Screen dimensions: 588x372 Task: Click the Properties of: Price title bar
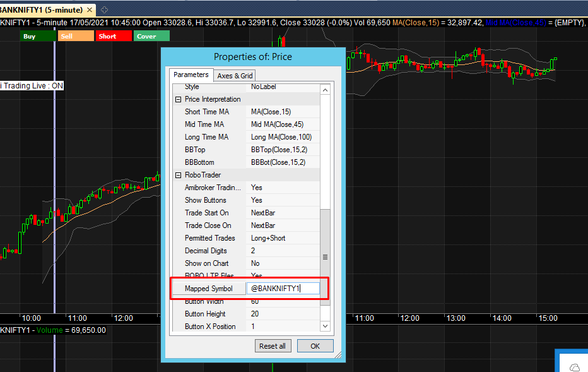[x=253, y=57]
